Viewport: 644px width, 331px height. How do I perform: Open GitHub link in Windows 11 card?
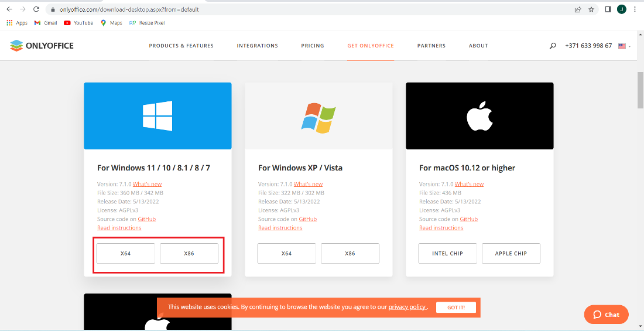tap(146, 219)
